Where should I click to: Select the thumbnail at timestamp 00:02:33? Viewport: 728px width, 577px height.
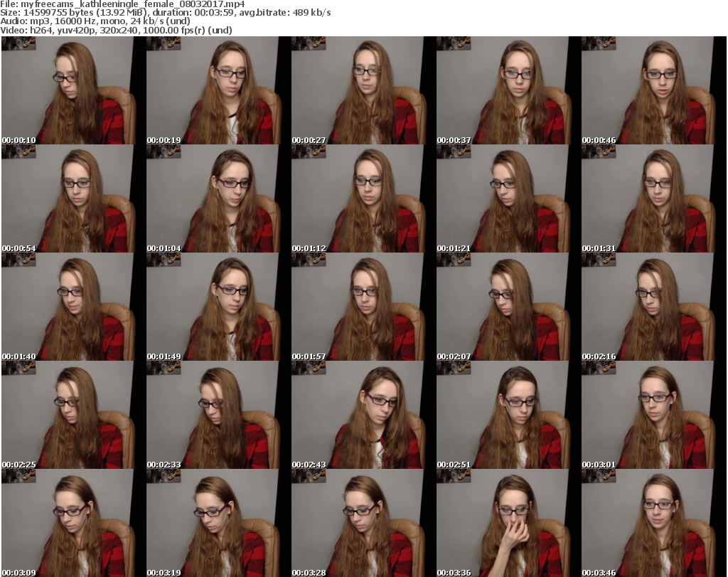point(218,415)
